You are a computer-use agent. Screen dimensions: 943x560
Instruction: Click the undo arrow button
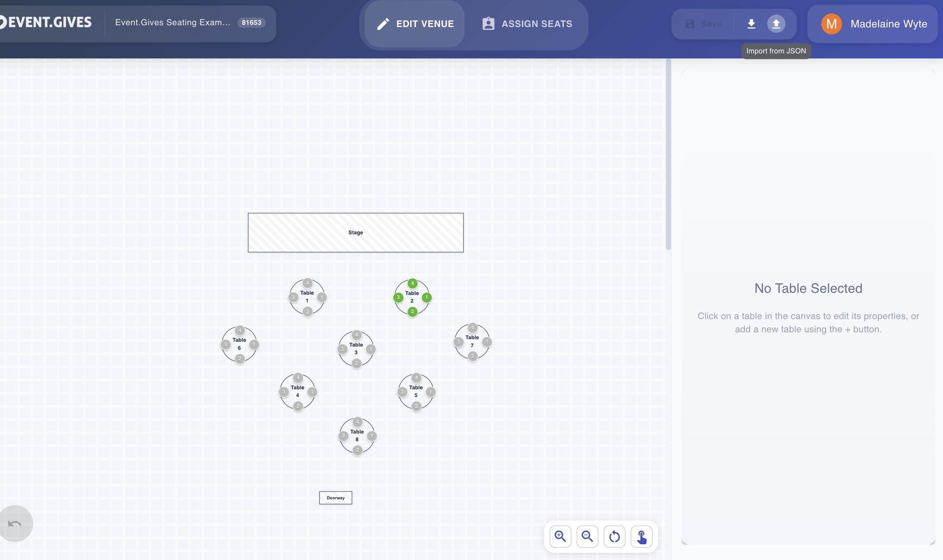point(14,523)
